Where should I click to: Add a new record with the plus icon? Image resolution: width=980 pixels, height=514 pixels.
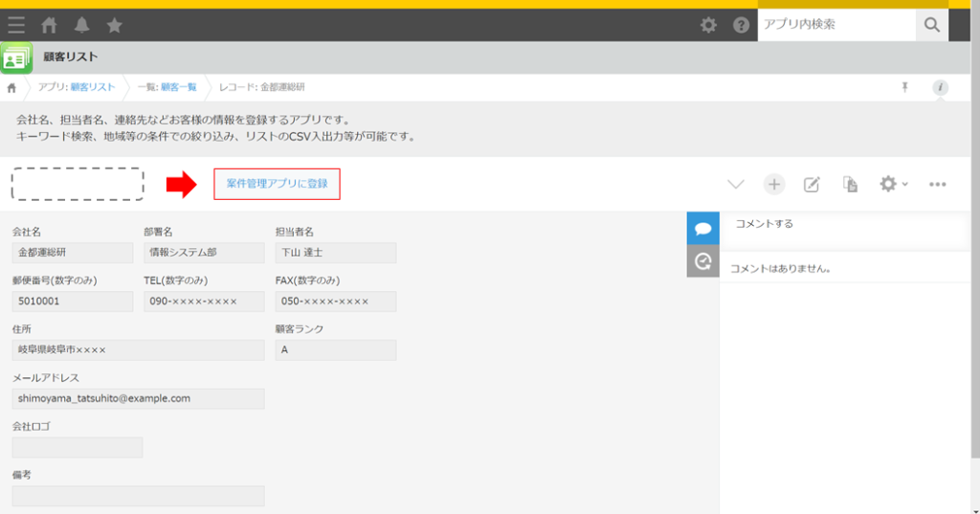click(x=773, y=185)
